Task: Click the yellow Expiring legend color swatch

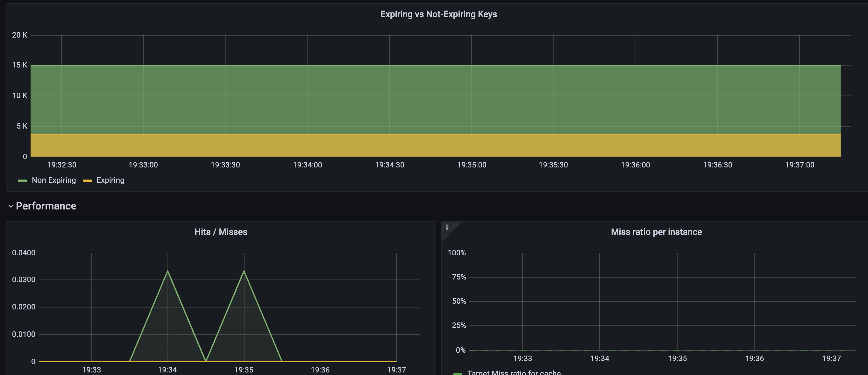Action: tap(87, 180)
